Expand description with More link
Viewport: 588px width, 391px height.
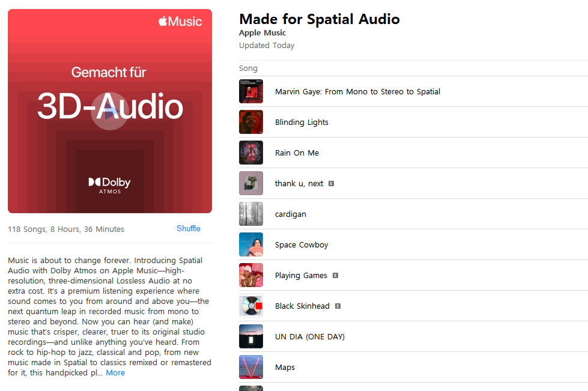tap(115, 372)
